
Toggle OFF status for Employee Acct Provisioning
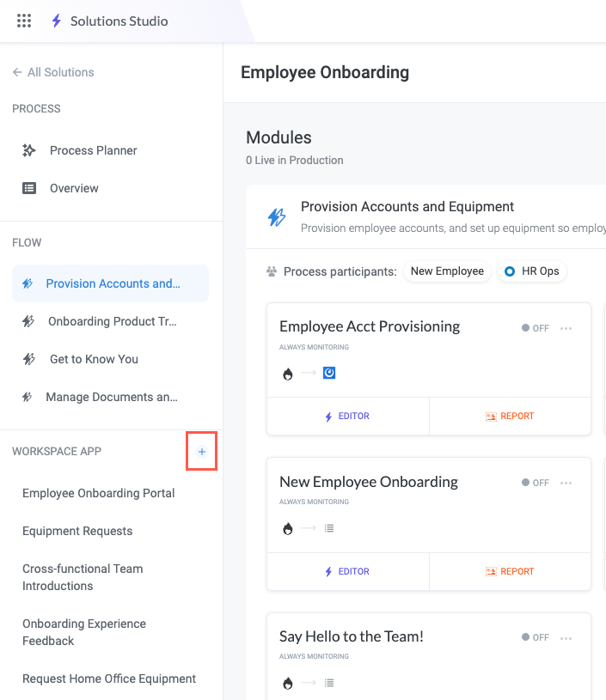coord(535,328)
